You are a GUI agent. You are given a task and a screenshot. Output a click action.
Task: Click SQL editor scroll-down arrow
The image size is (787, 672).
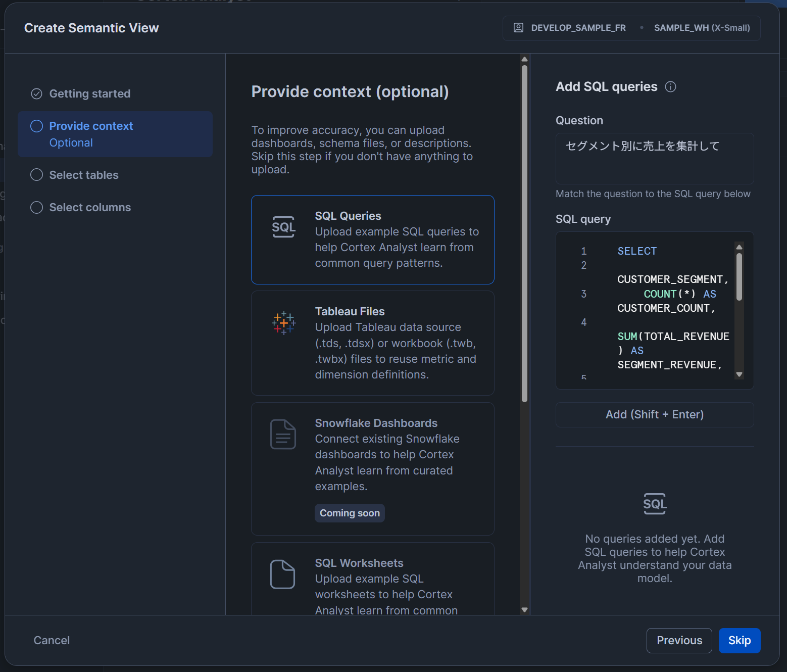coord(739,374)
